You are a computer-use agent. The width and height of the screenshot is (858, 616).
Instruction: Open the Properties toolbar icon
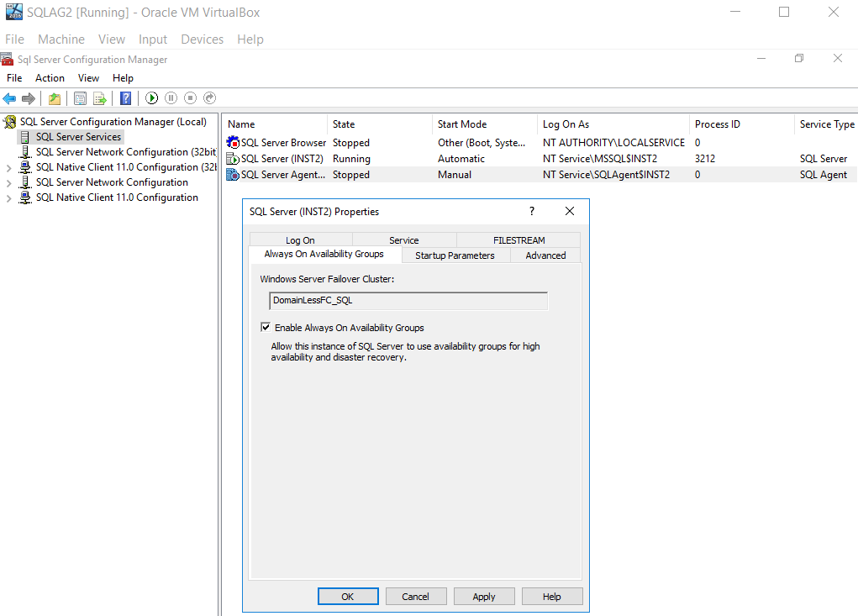pyautogui.click(x=80, y=98)
